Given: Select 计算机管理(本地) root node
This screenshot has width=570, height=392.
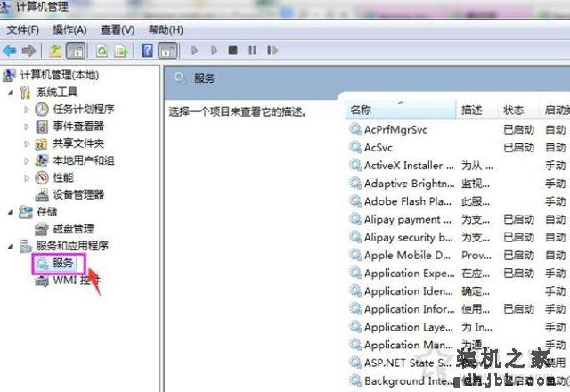Looking at the screenshot, I should pos(60,75).
